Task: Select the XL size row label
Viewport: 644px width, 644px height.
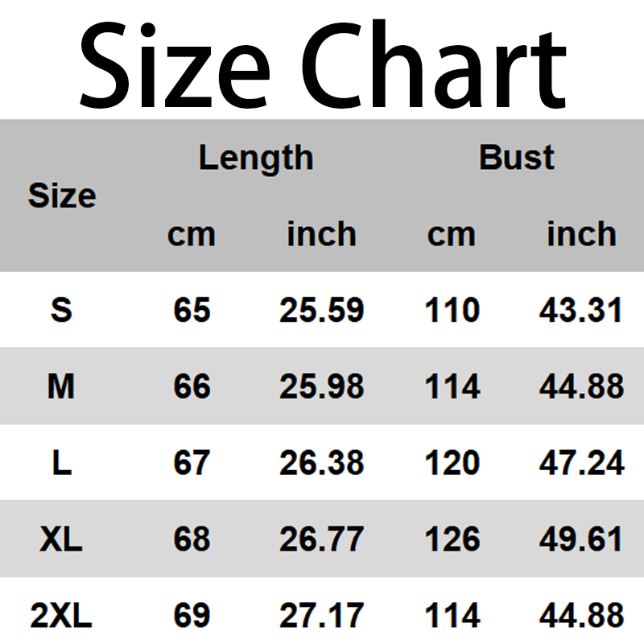Action: 61,539
